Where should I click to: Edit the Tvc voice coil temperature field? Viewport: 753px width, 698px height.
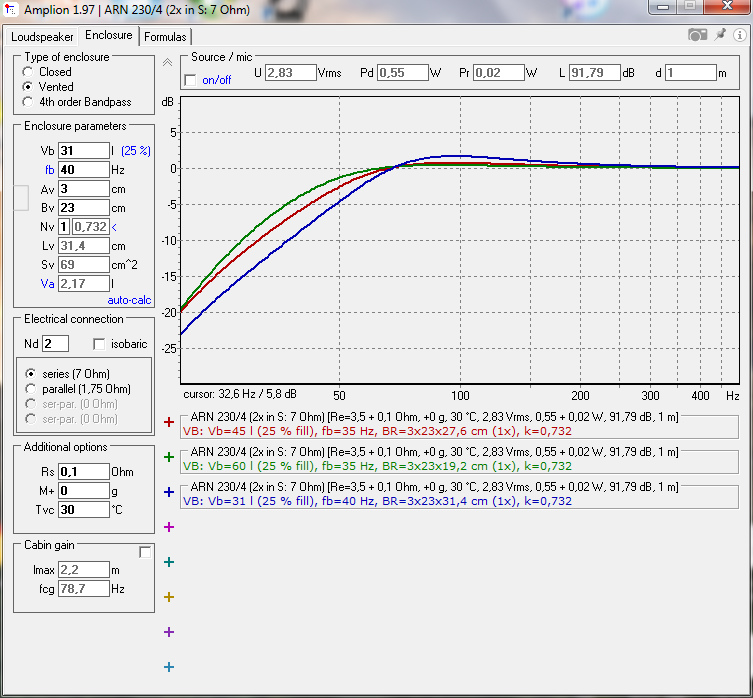84,510
